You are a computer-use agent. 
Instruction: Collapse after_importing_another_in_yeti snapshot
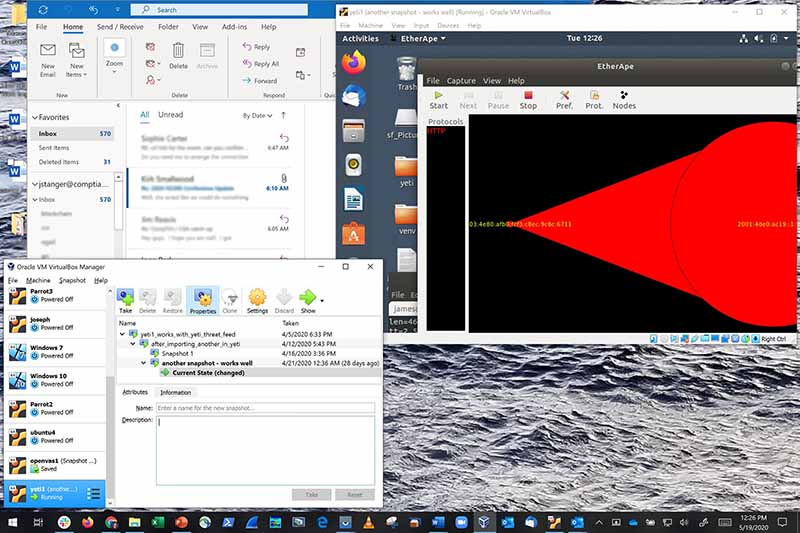coord(133,344)
